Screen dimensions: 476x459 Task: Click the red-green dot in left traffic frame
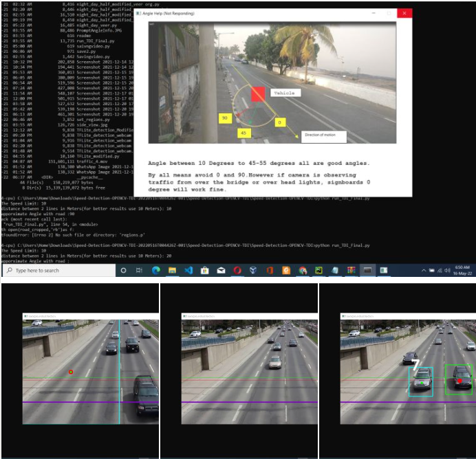click(x=71, y=372)
